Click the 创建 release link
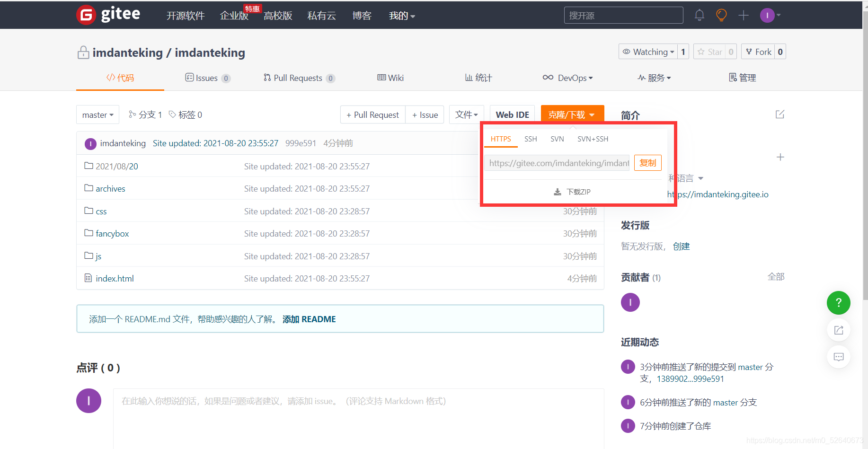This screenshot has width=868, height=449. 682,246
